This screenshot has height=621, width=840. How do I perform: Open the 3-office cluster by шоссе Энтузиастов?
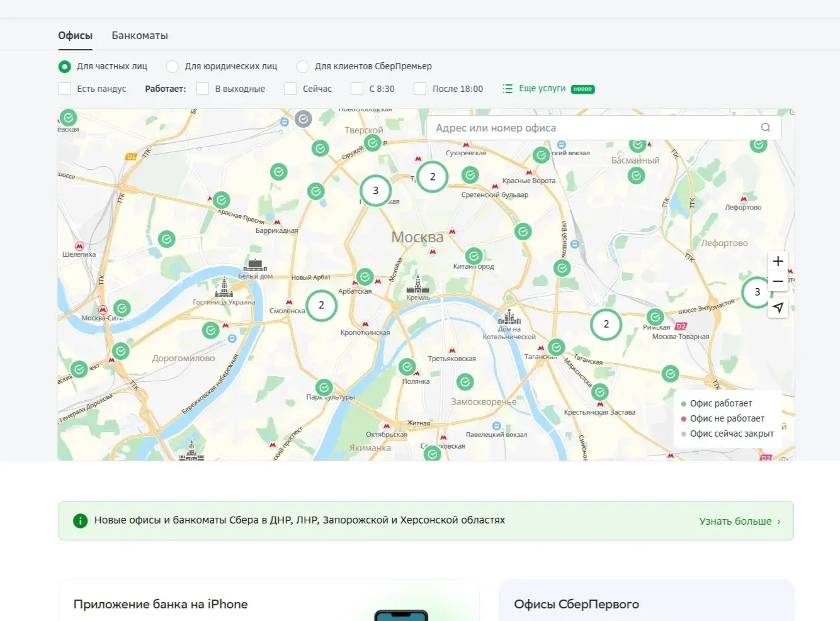point(757,292)
